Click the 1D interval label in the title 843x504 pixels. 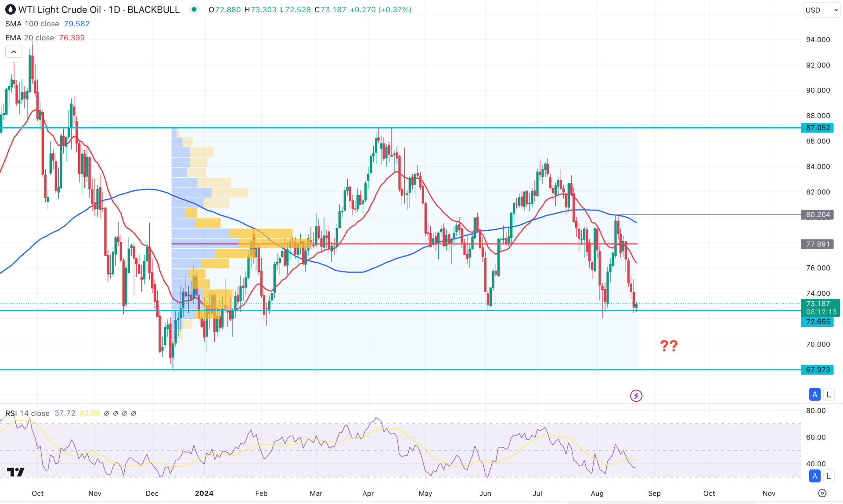[115, 10]
